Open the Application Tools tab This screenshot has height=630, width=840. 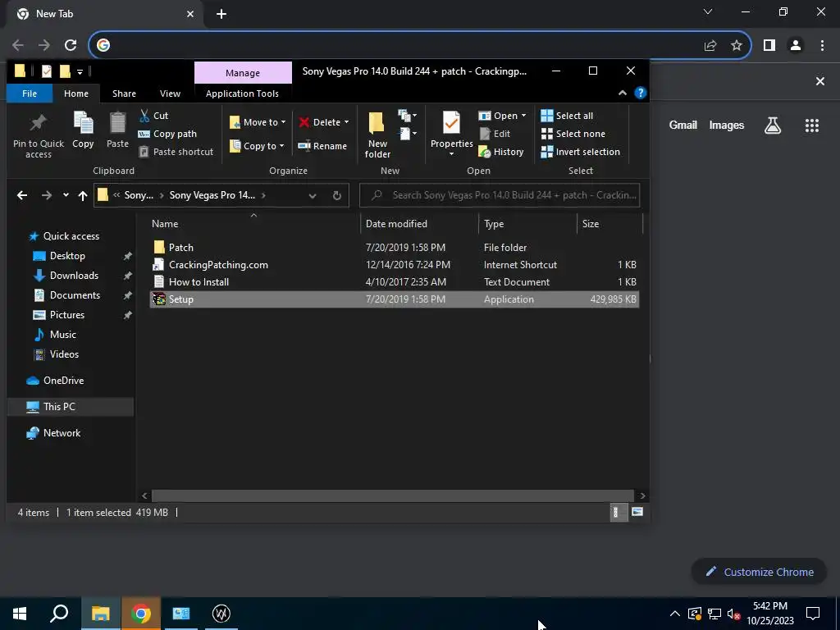tap(242, 94)
